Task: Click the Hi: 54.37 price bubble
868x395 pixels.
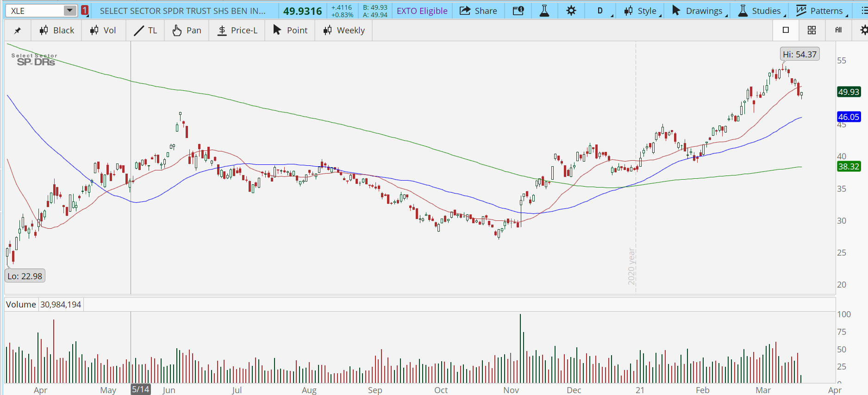Action: click(799, 54)
